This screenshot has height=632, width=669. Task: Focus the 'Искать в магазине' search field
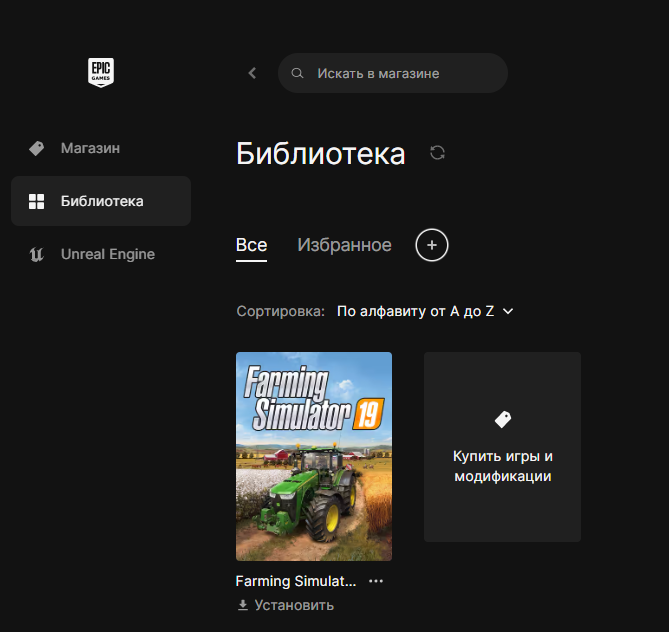(x=393, y=73)
